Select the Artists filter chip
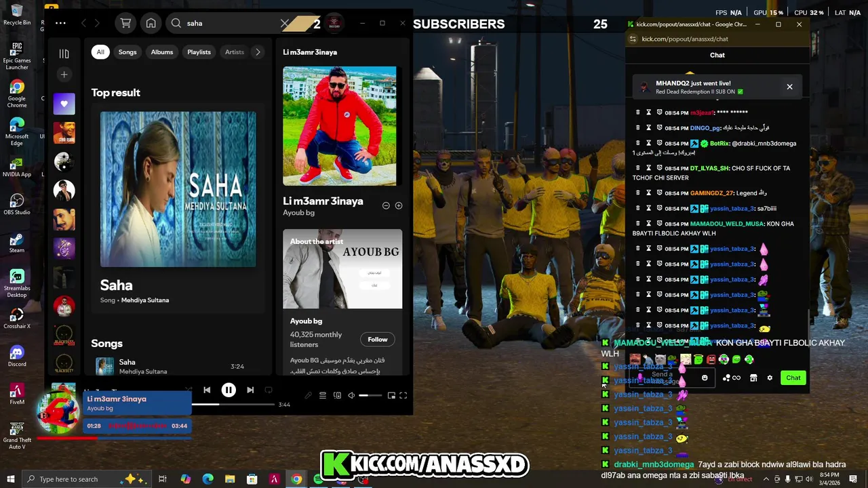Screen dimensions: 868x488 pyautogui.click(x=234, y=52)
